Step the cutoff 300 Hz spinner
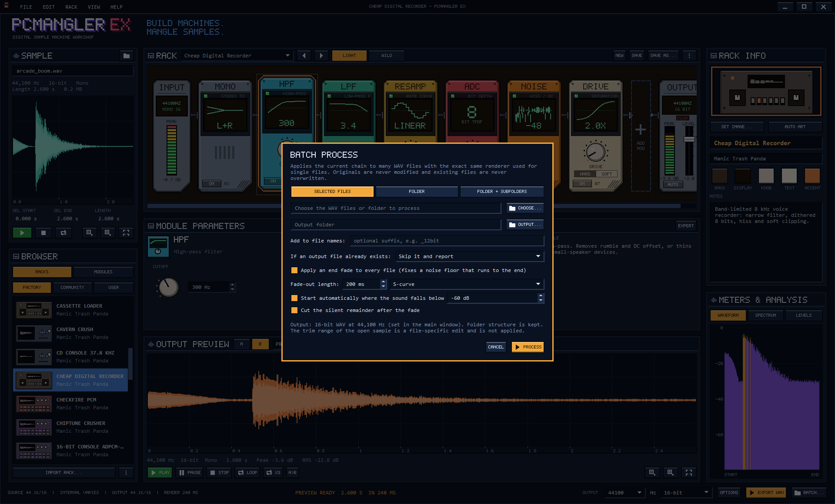The height and width of the screenshot is (504, 835). tap(232, 287)
